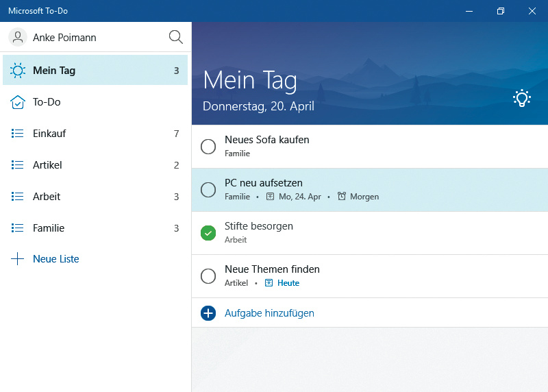Open account name Anke Poimann
Image resolution: width=548 pixels, height=392 pixels.
pos(64,38)
